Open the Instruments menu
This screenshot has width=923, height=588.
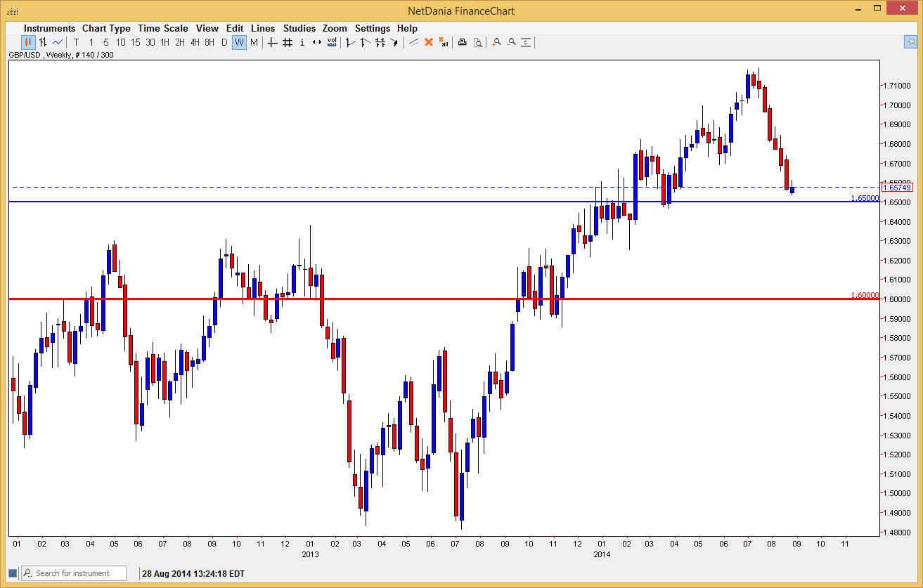point(49,28)
